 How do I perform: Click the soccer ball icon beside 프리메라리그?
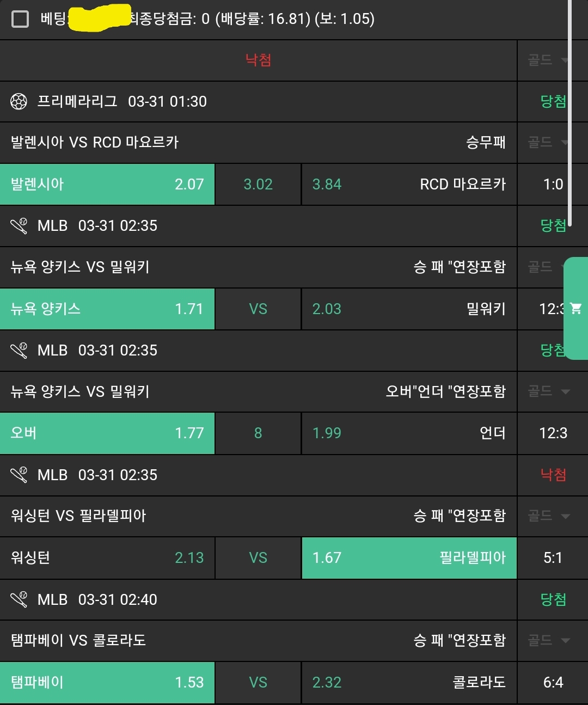(19, 102)
